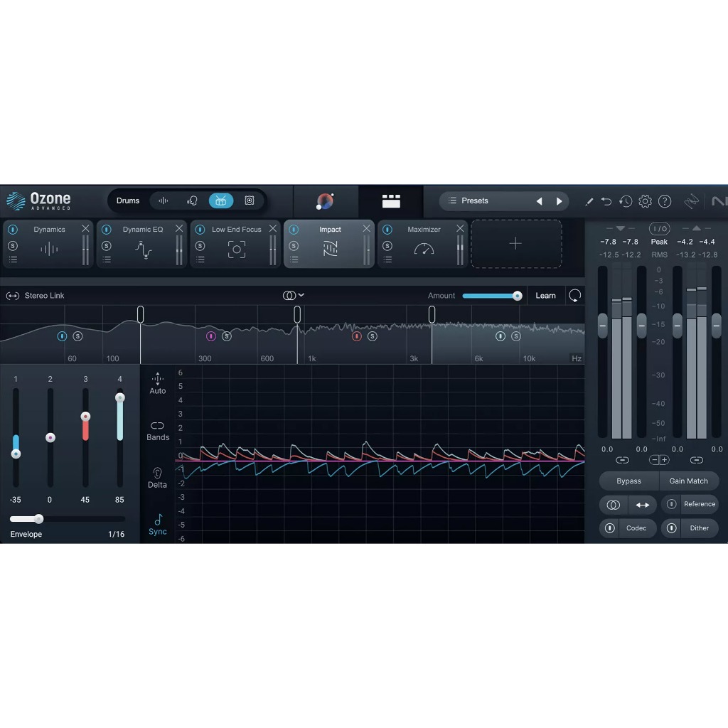Solo the Dynamic EQ module
Viewport: 728px width, 728px height.
pyautogui.click(x=107, y=245)
